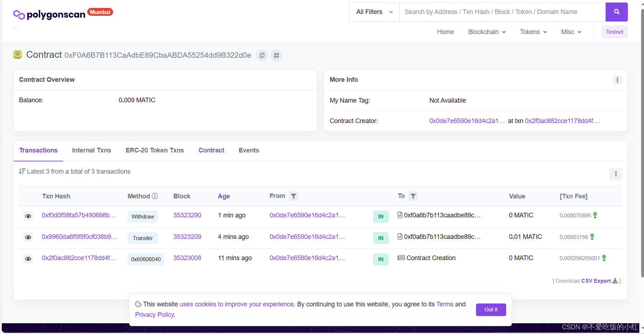644x334 pixels.
Task: Click the IN badge in the Withdraw row
Action: (x=381, y=216)
